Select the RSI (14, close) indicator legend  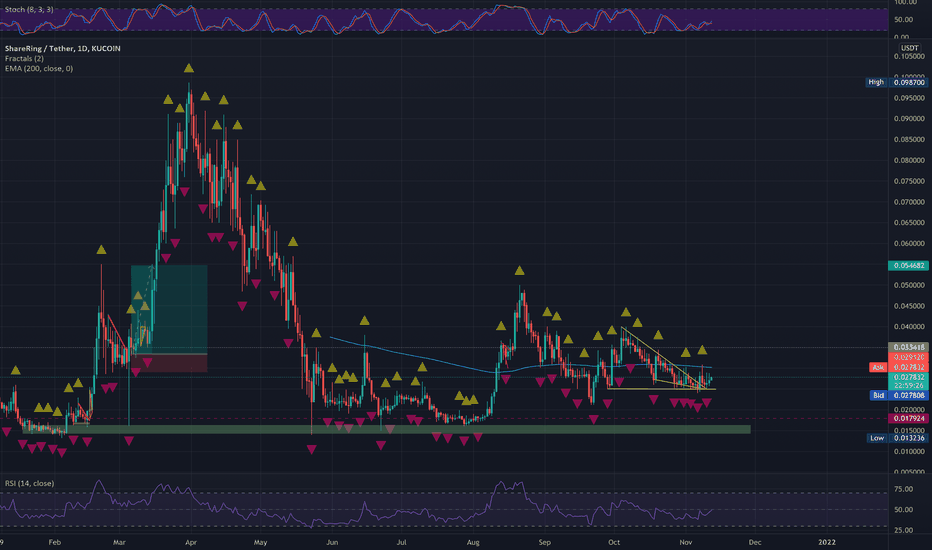(29, 483)
